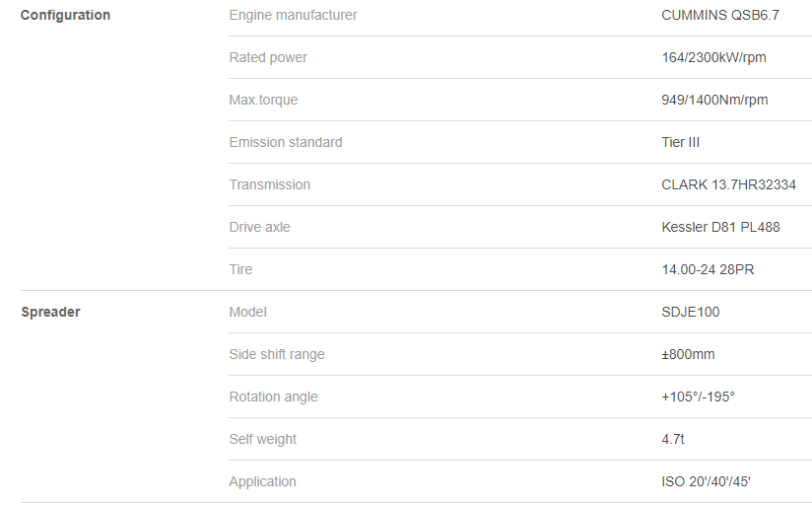Viewport: 812px width, 505px height.
Task: Select the +105°/-195° rotation angle value
Action: [698, 397]
